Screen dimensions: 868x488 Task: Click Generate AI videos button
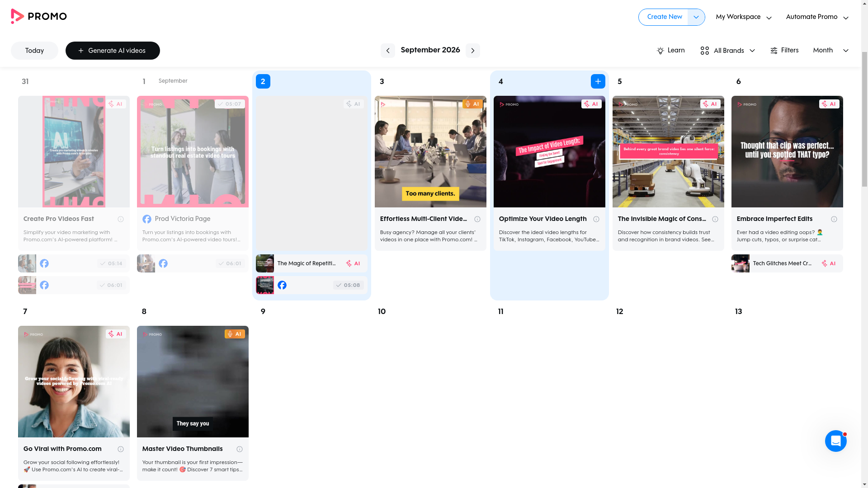[113, 51]
